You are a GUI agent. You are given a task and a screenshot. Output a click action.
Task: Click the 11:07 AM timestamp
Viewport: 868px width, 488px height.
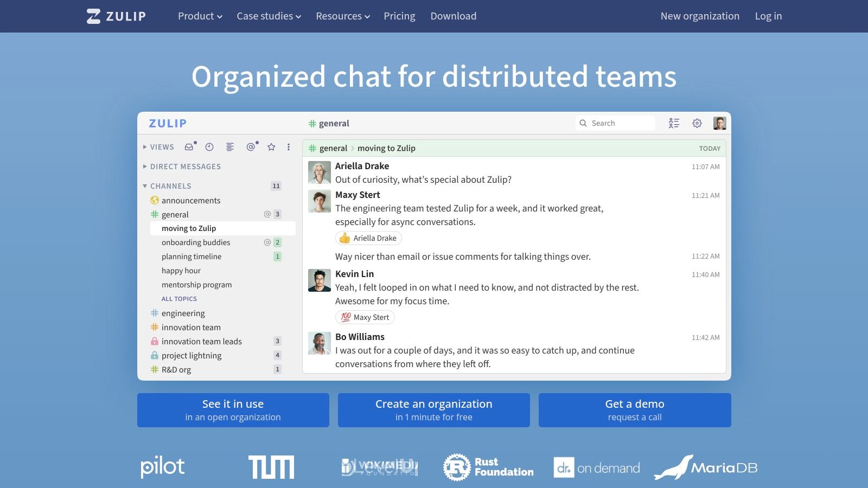tap(705, 166)
